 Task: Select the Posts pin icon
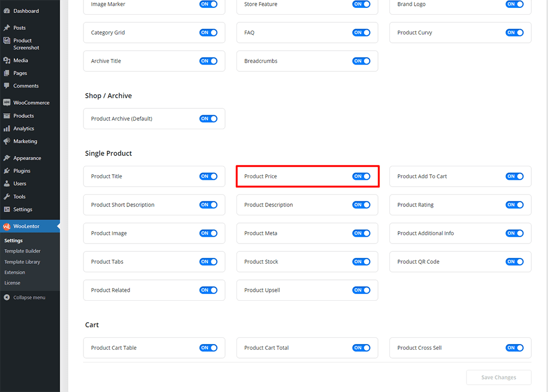(x=7, y=28)
